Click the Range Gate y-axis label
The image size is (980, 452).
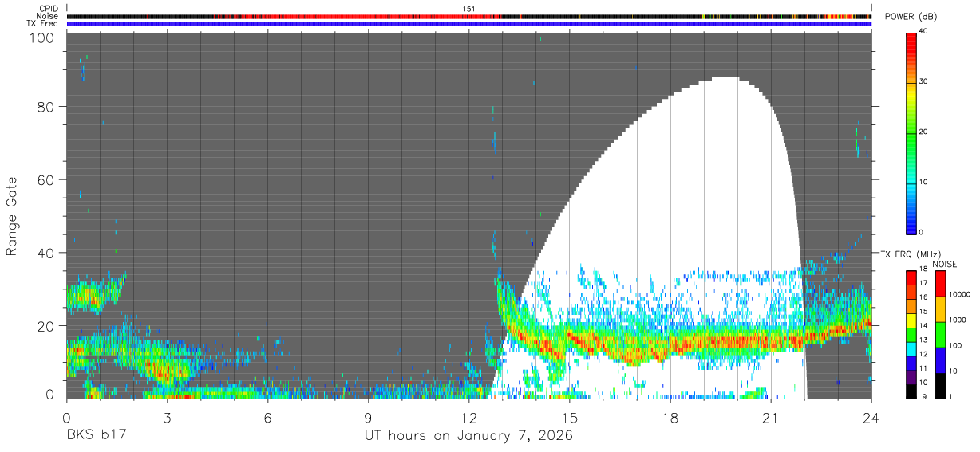[11, 214]
